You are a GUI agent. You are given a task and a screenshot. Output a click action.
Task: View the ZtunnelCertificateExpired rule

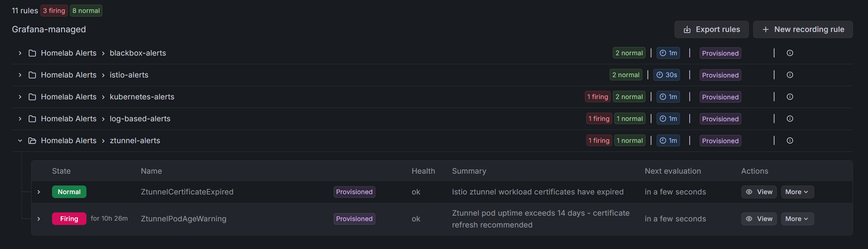click(x=759, y=192)
